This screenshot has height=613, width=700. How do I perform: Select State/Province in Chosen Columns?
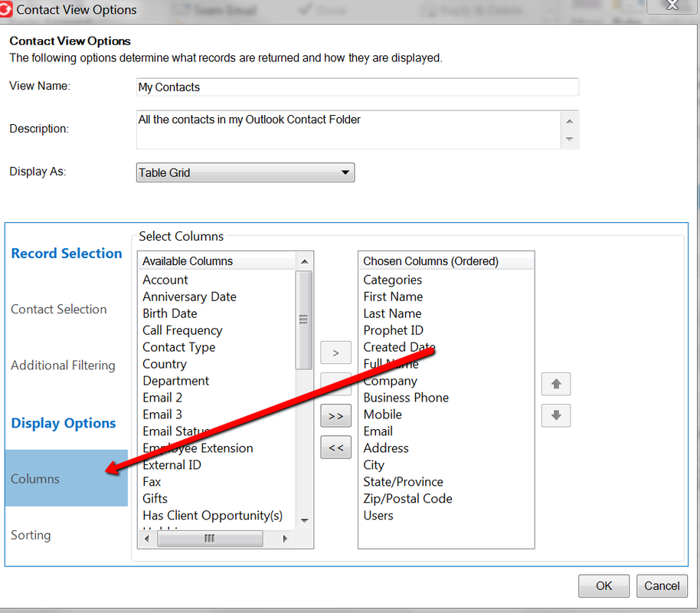coord(403,482)
